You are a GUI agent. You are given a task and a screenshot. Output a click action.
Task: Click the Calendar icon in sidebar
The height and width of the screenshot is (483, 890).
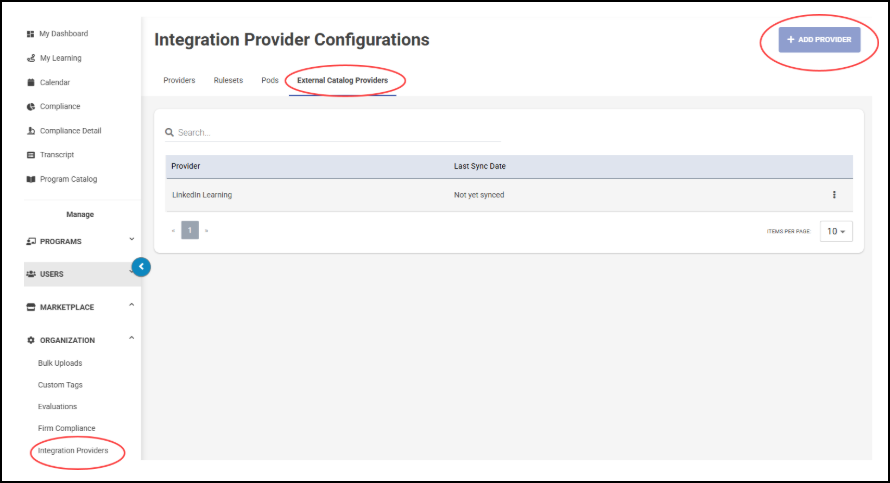[x=31, y=82]
